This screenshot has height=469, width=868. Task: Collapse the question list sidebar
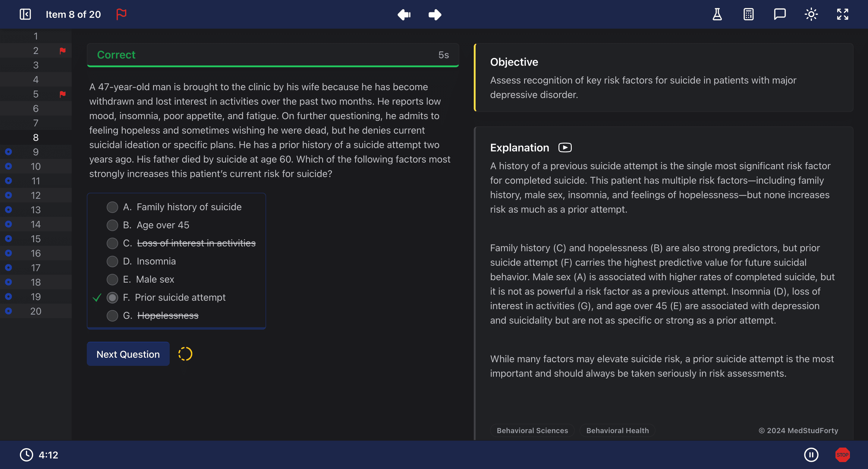[x=25, y=14]
